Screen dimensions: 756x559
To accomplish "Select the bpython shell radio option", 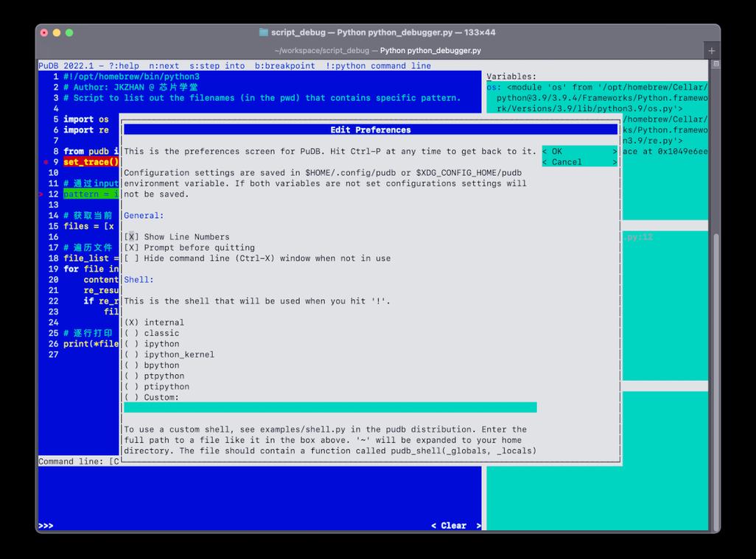I will (x=131, y=365).
